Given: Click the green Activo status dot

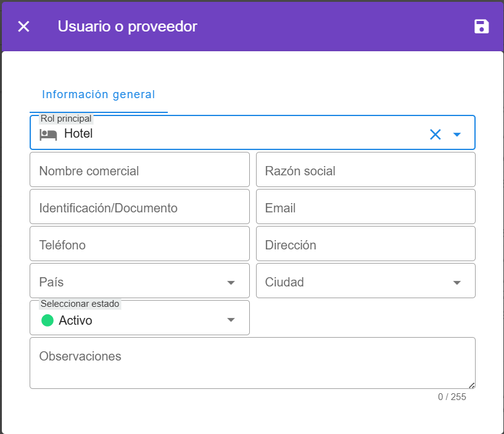Looking at the screenshot, I should coord(48,320).
